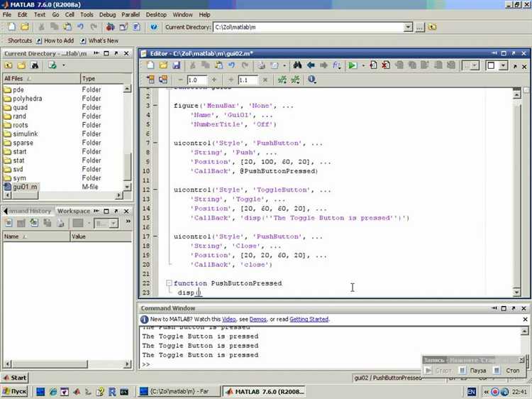This screenshot has width=532, height=399.
Task: Open the actions dropdown in Current Directory toolbar
Action: click(63, 65)
